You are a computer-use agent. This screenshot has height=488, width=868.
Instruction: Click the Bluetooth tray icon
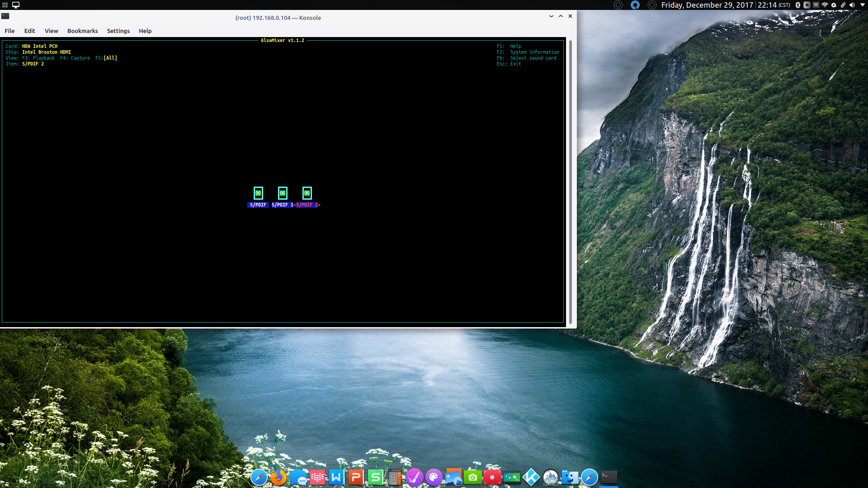(798, 5)
